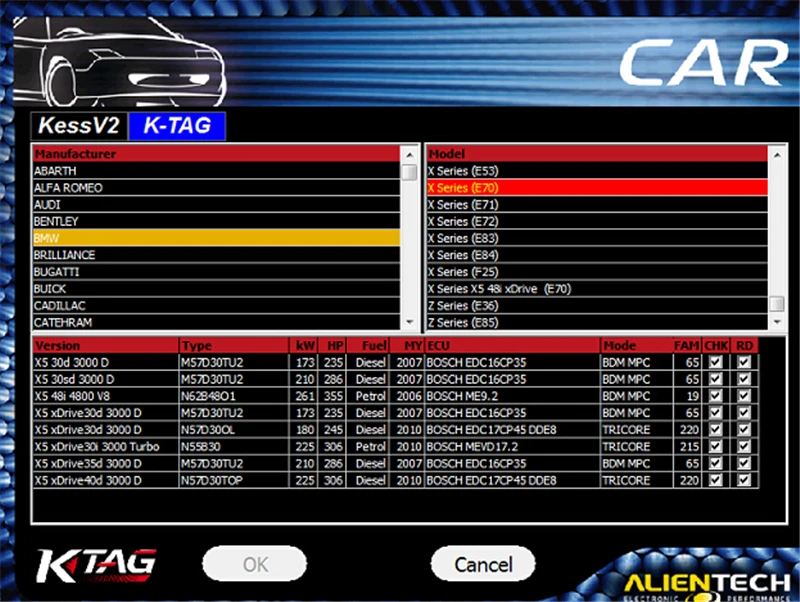The height and width of the screenshot is (602, 800).
Task: Select BUICK manufacturer
Action: coord(216,288)
